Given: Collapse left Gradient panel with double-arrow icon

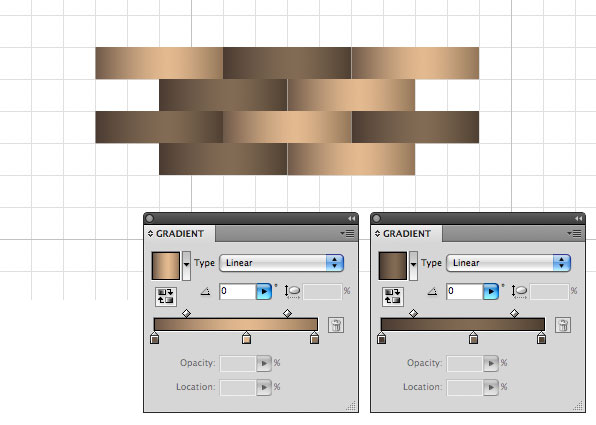Looking at the screenshot, I should [352, 218].
